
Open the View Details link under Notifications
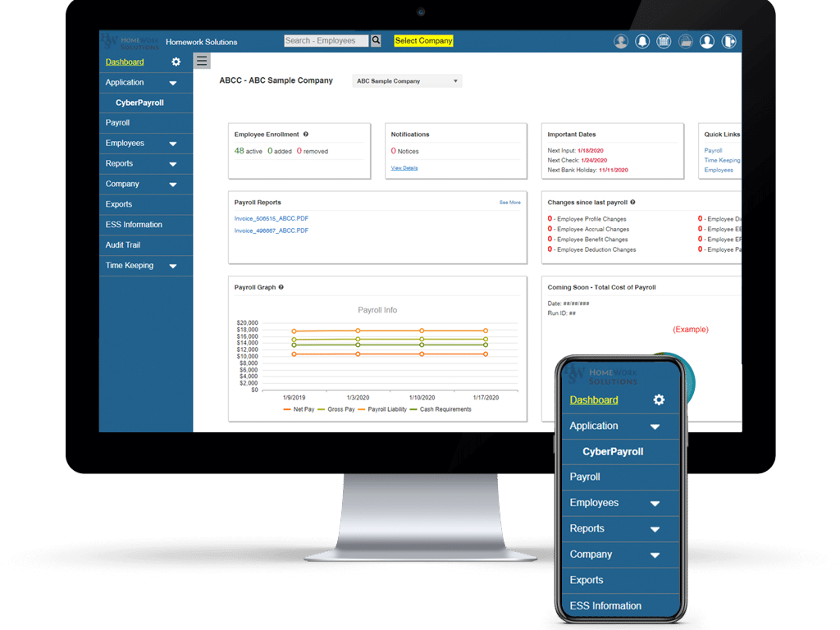click(404, 167)
